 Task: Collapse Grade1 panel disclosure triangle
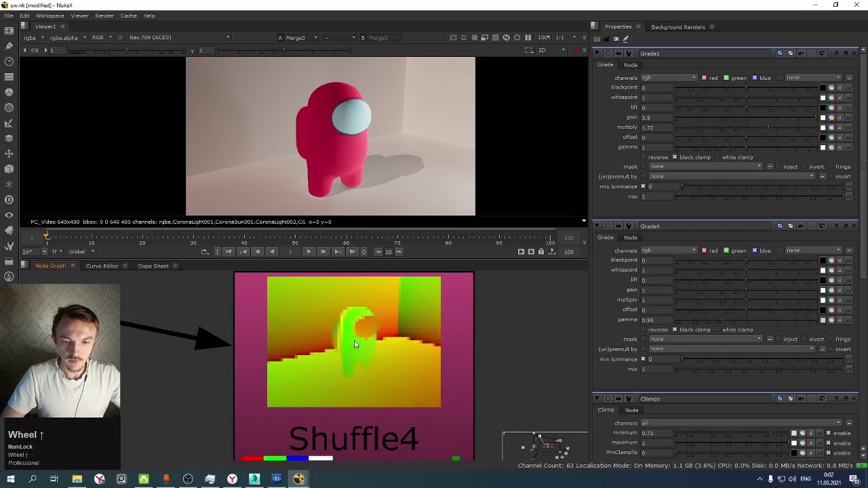coord(597,54)
